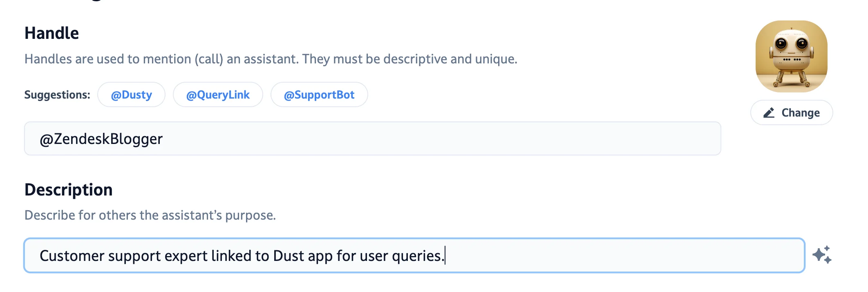Screen dimensions: 868x292
Task: Click the 'Suggestions:' label
Action: [x=57, y=95]
